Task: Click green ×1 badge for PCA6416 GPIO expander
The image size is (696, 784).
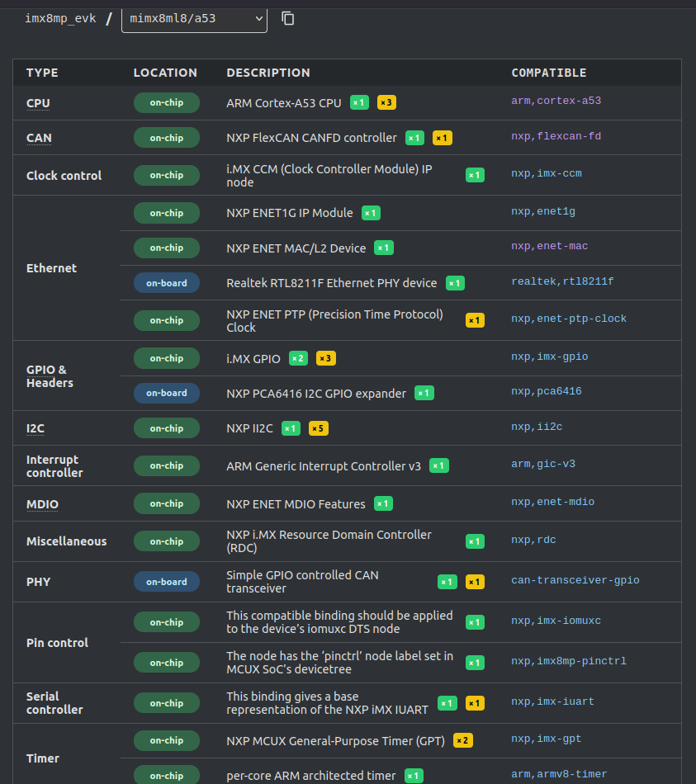Action: (424, 393)
